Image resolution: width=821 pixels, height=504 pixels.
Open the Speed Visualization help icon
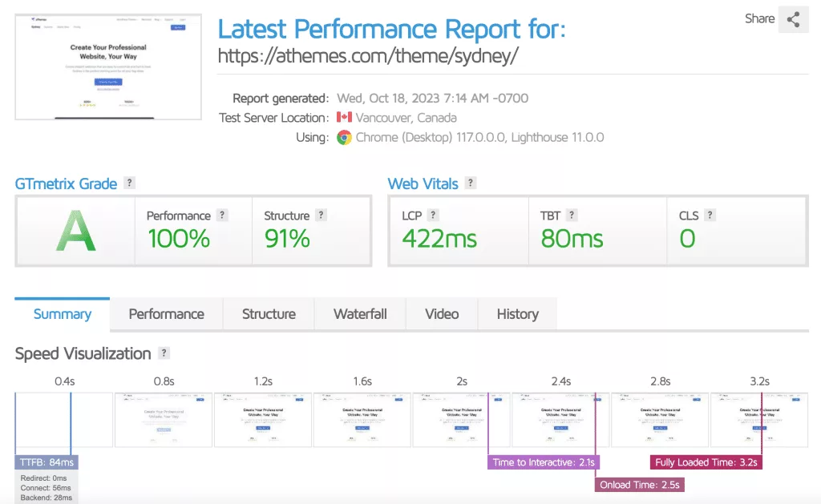pos(164,353)
